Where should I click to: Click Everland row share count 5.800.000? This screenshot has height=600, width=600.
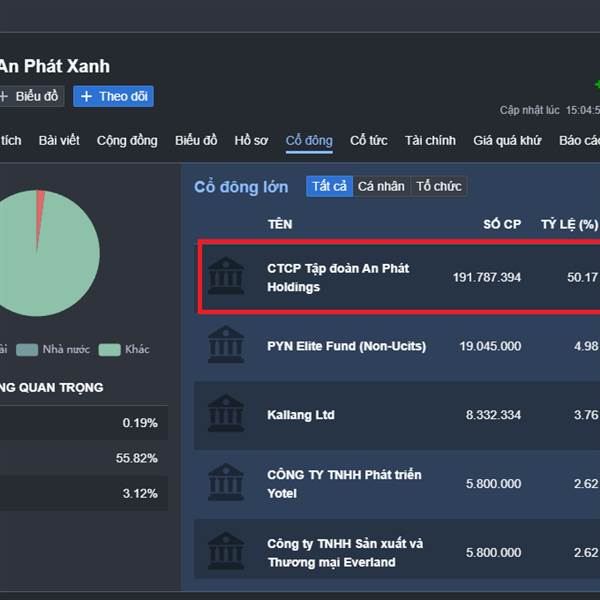493,553
